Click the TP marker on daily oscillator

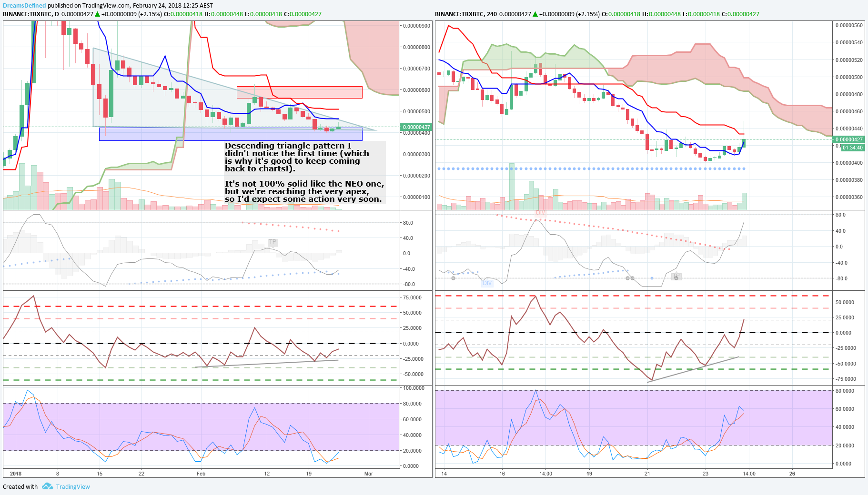pos(273,242)
